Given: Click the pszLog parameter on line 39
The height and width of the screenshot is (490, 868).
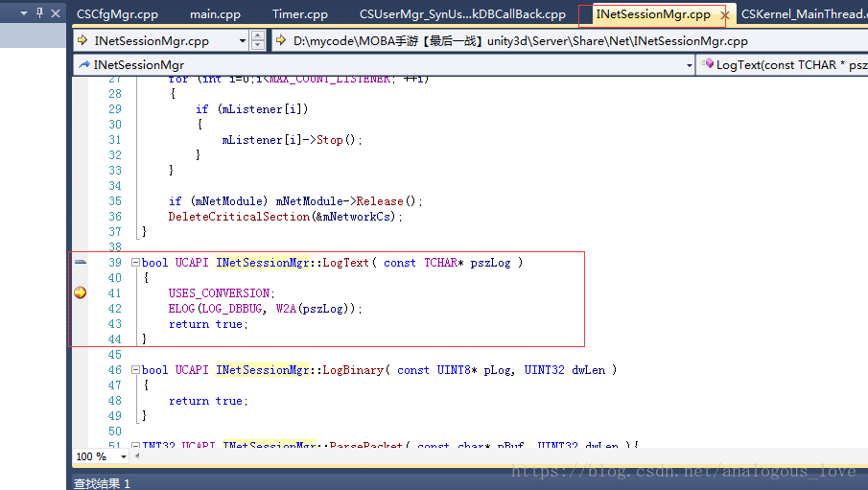Looking at the screenshot, I should point(490,263).
